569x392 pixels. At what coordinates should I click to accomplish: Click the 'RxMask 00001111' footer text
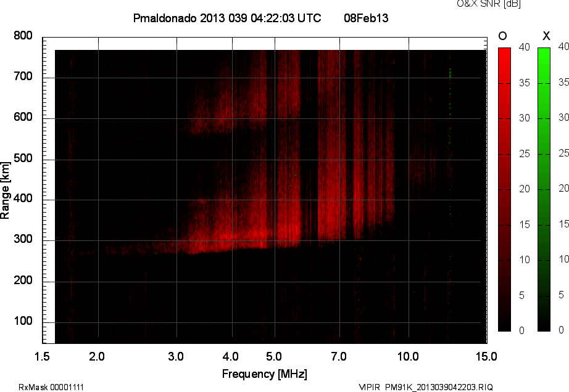tap(51, 387)
